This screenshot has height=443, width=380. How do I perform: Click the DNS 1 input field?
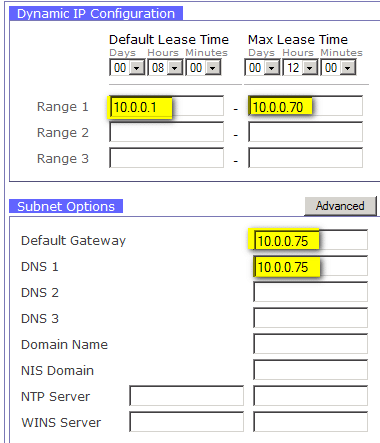(310, 266)
